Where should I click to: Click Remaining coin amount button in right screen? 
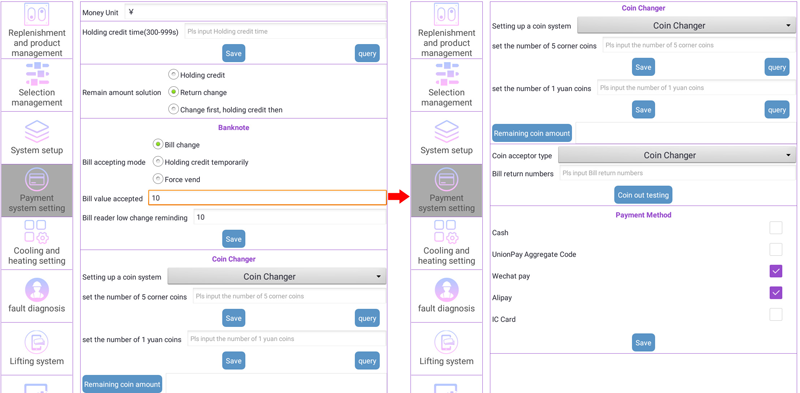click(532, 133)
